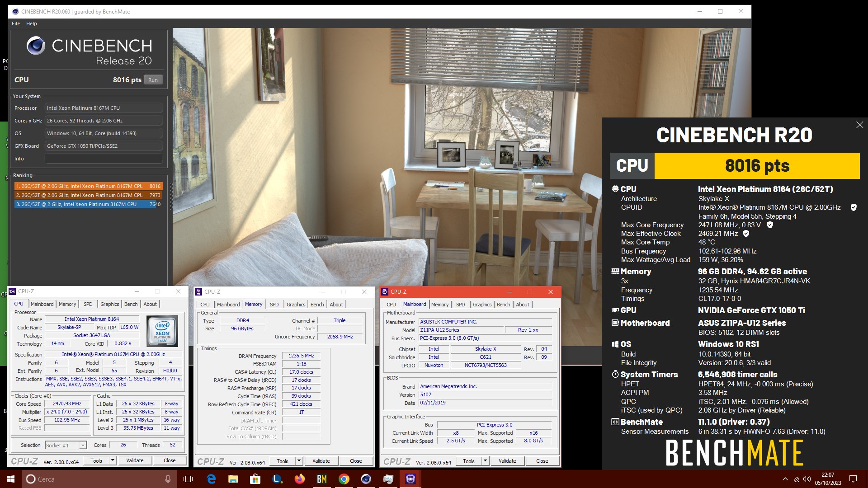Expand the Tools arrow in the left CPU-Z window
The height and width of the screenshot is (488, 868).
[x=113, y=460]
